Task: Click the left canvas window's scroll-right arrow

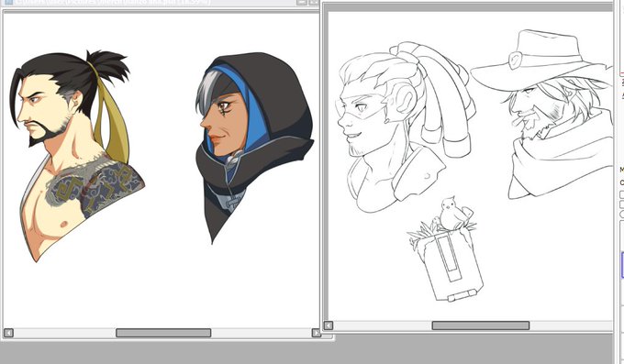Action: click(x=316, y=333)
